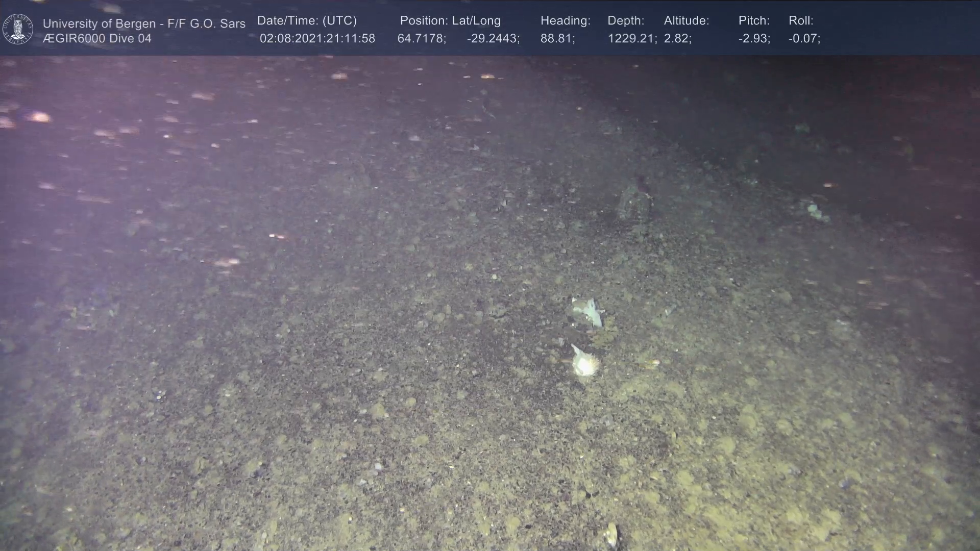This screenshot has width=980, height=551.
Task: Click the latitude value 64.7178
Action: [422, 39]
